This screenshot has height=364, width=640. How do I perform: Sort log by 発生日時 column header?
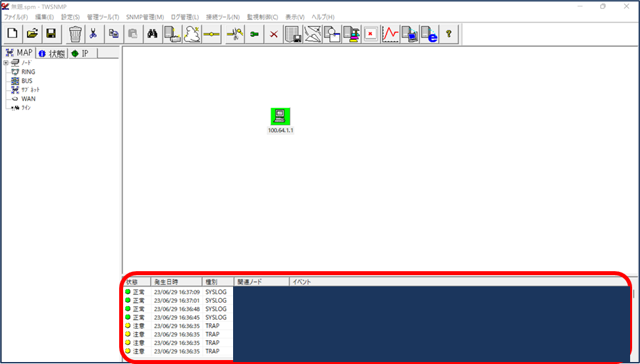[176, 282]
